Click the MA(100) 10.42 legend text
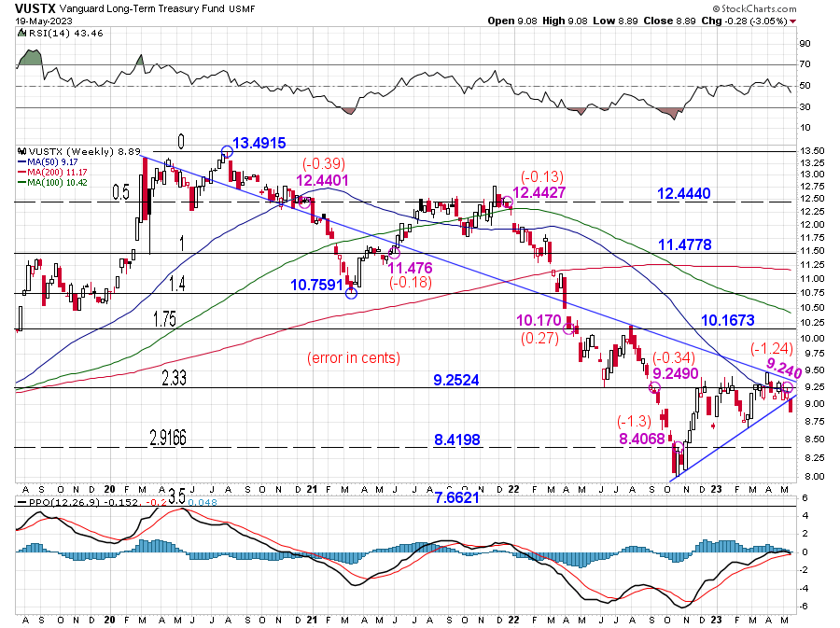 click(57, 182)
